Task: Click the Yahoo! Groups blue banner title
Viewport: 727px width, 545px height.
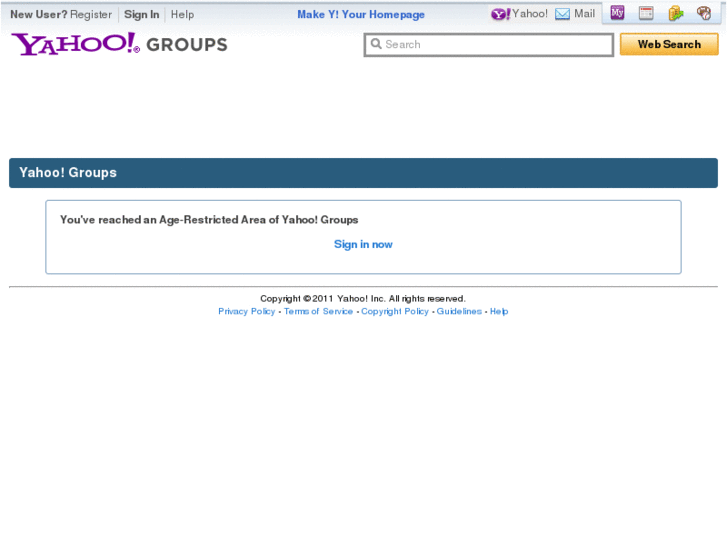Action: pos(68,173)
